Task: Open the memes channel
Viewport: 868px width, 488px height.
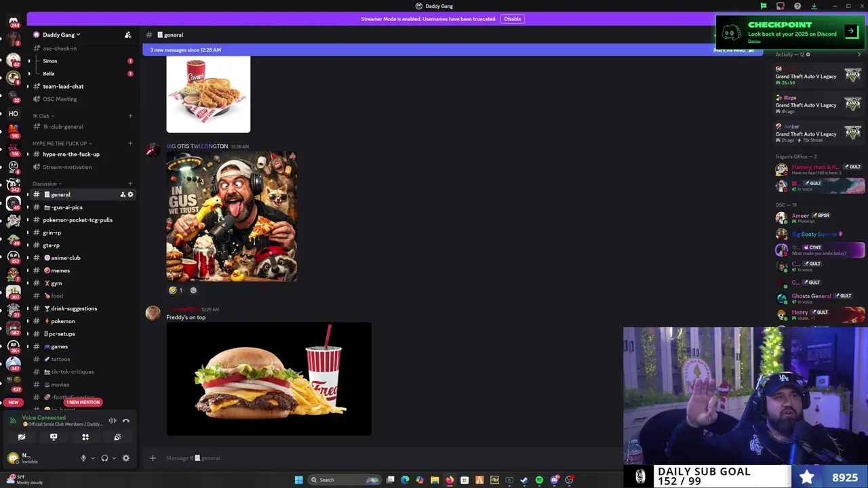Action: [x=81, y=270]
